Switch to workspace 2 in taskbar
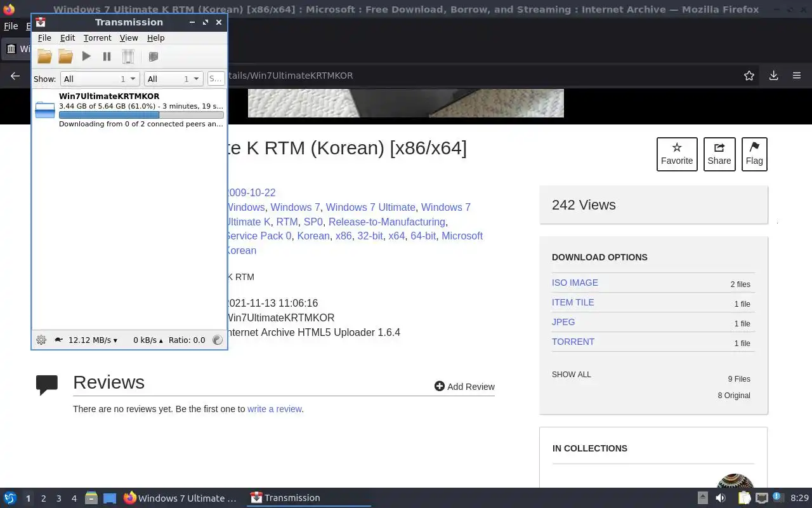The height and width of the screenshot is (508, 812). click(x=43, y=498)
